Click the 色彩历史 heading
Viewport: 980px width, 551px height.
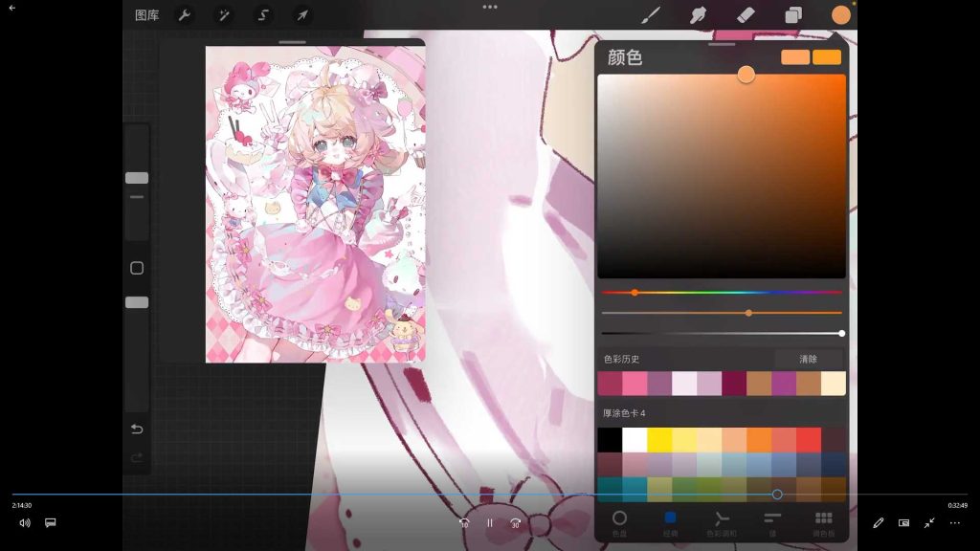621,360
